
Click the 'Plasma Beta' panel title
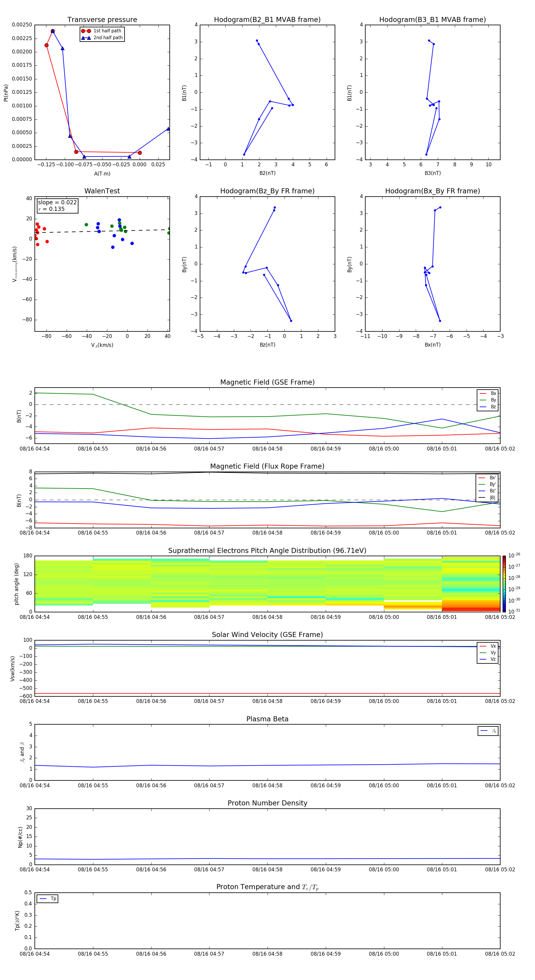point(267,719)
